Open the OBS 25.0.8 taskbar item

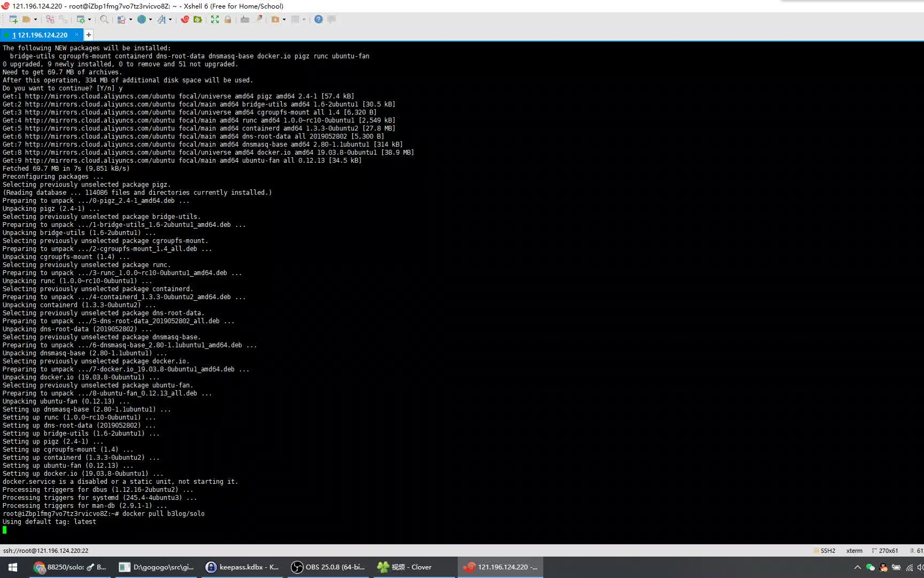click(x=328, y=567)
